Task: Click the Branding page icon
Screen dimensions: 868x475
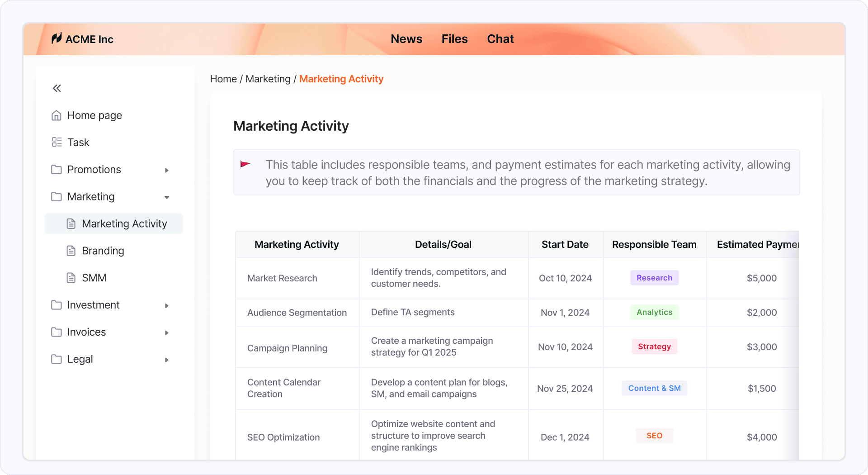Action: coord(71,250)
